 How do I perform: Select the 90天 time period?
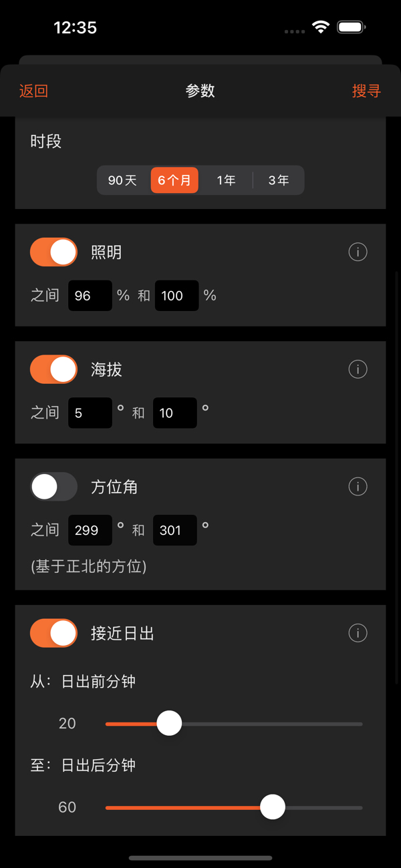123,180
